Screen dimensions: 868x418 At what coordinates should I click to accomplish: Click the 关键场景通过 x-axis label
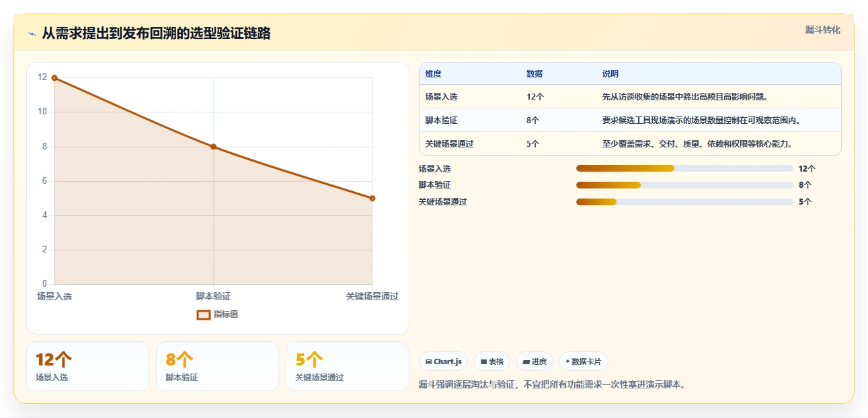[x=372, y=296]
